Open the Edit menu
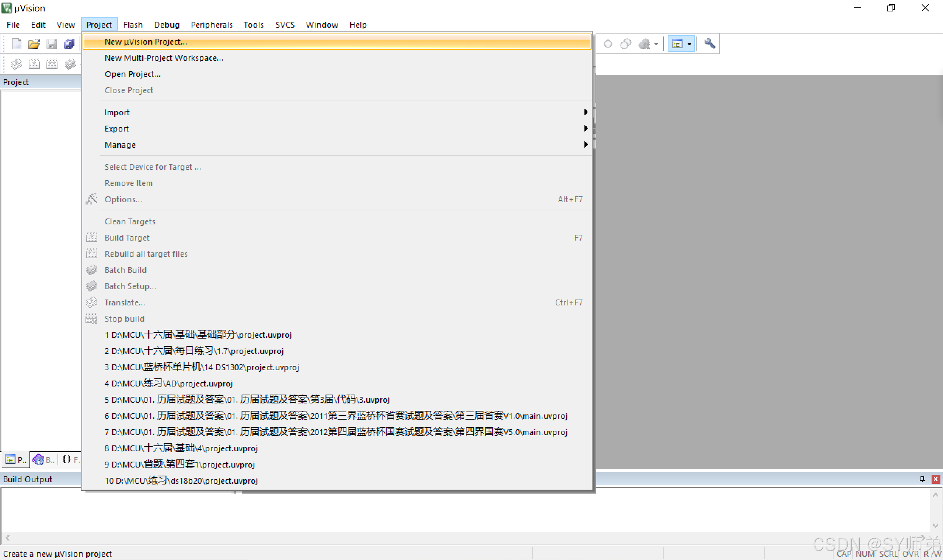Viewport: 943px width, 560px height. click(38, 25)
